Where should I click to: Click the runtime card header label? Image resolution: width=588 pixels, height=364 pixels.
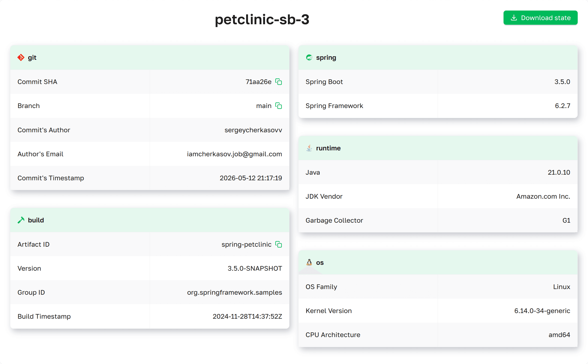(328, 148)
